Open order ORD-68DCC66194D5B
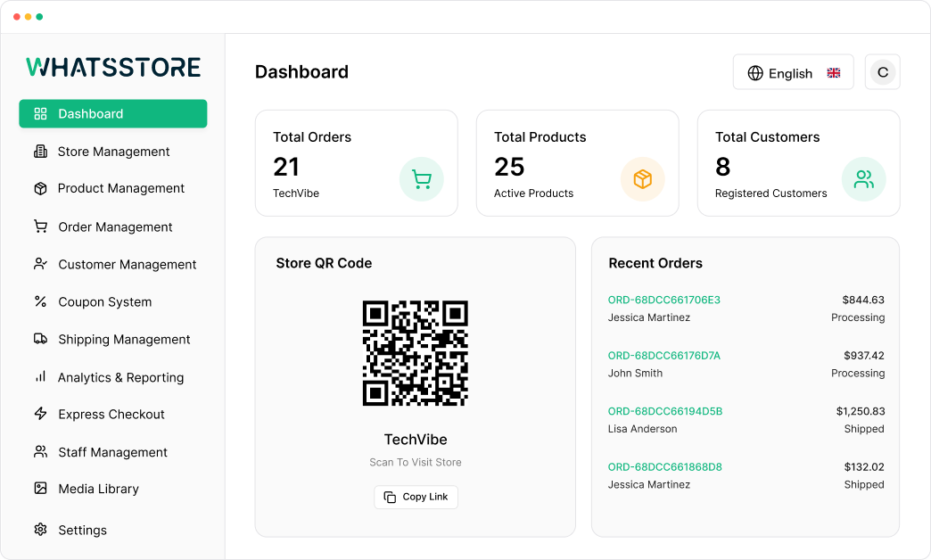The width and height of the screenshot is (931, 560). coord(665,411)
